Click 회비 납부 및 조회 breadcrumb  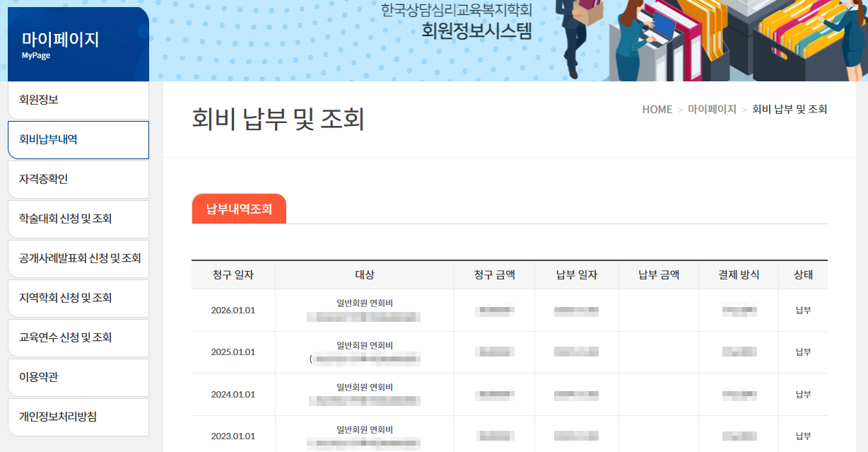(x=790, y=110)
